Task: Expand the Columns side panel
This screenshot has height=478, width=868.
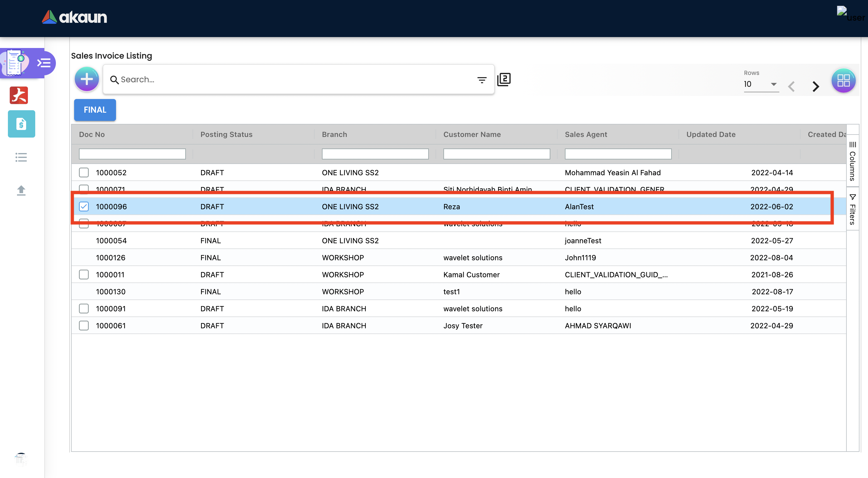Action: click(853, 162)
